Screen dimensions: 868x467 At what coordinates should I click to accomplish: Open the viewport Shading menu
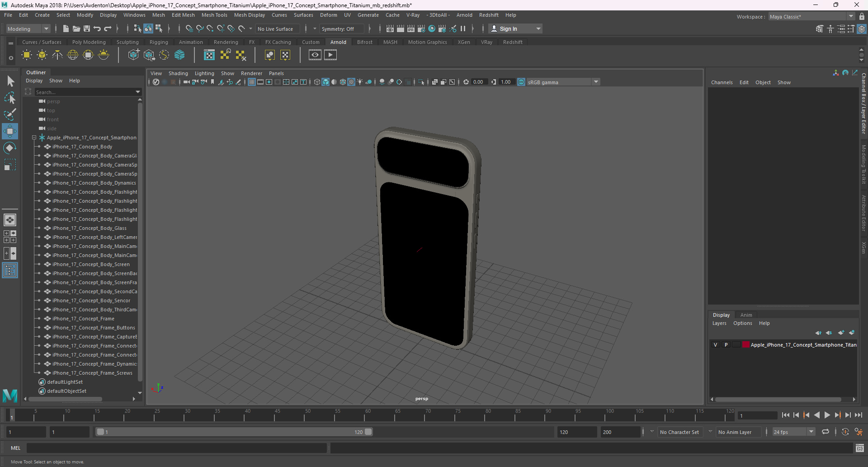click(178, 73)
